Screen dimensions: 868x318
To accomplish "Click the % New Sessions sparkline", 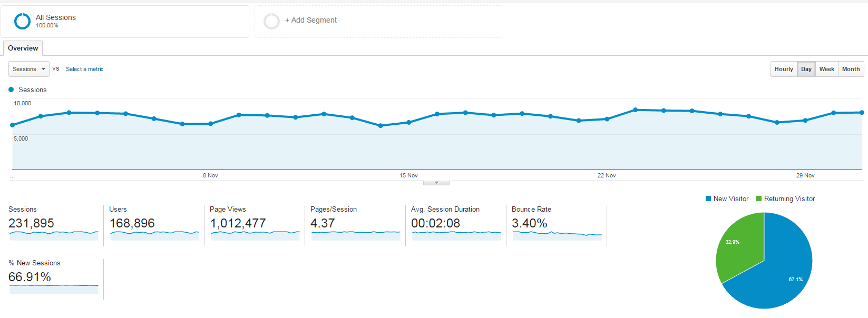I will point(54,289).
